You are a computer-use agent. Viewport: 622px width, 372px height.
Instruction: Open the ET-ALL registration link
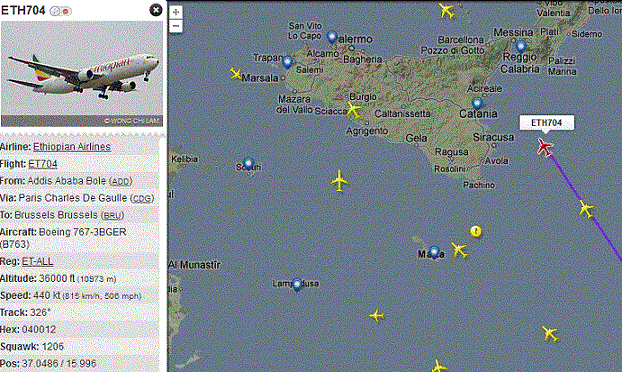tap(37, 261)
